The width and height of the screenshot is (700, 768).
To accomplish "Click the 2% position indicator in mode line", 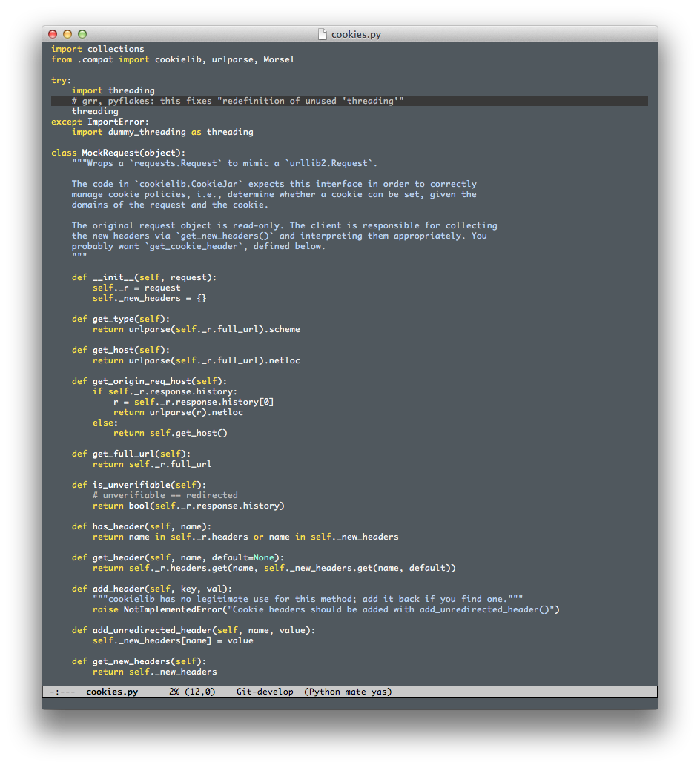I will point(174,692).
